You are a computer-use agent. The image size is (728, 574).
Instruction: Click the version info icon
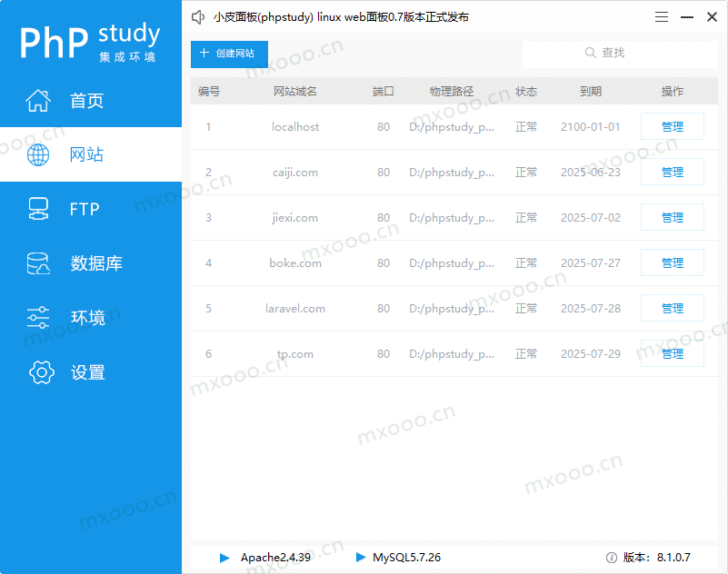click(x=611, y=558)
